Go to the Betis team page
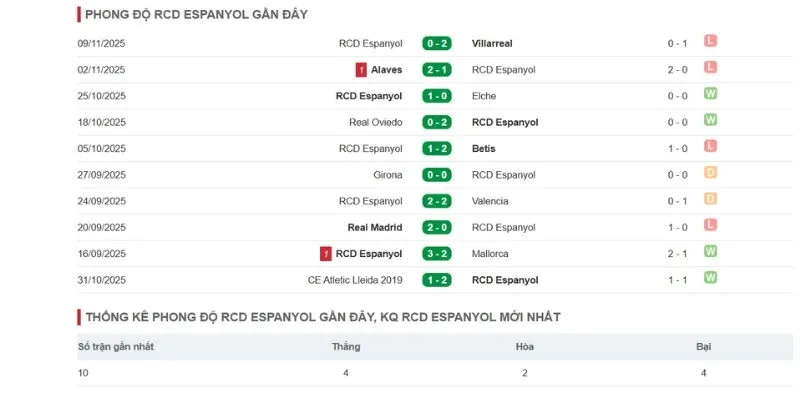The width and height of the screenshot is (800, 400). 484,149
